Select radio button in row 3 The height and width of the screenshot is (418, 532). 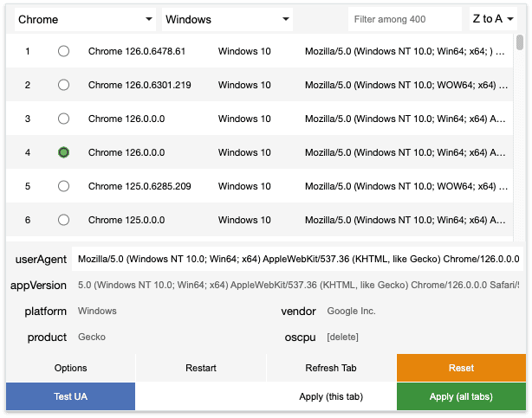(x=63, y=119)
